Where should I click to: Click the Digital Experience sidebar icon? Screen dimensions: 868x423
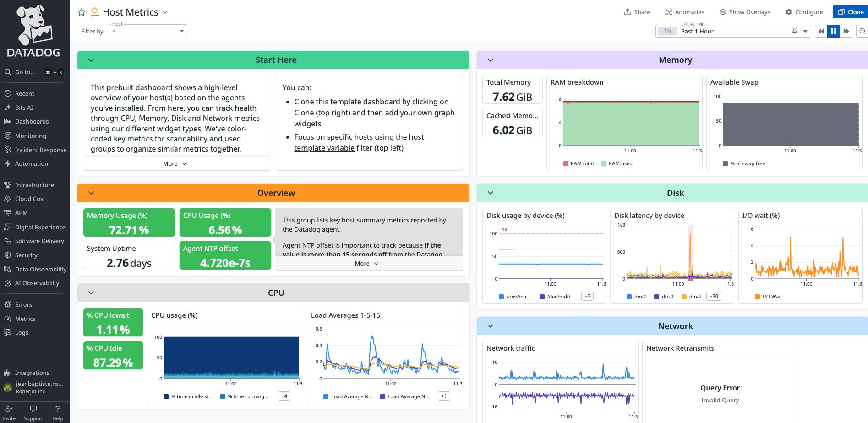(x=8, y=227)
